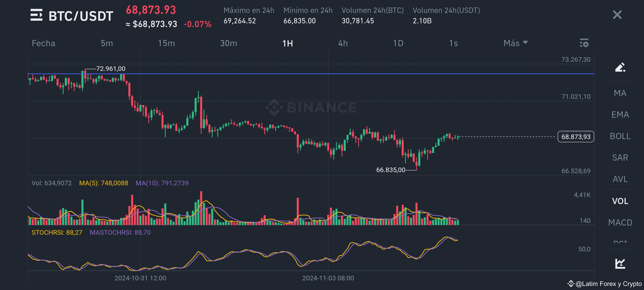This screenshot has height=290, width=644.
Task: Tap the chart line tool icon at bottom right
Action: point(620,263)
